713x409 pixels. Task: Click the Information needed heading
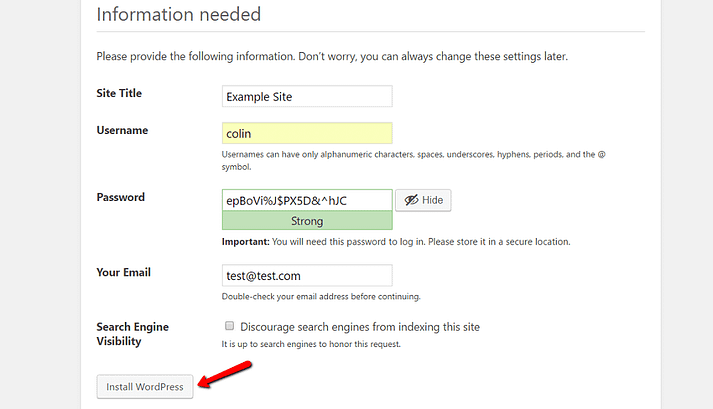pos(178,15)
